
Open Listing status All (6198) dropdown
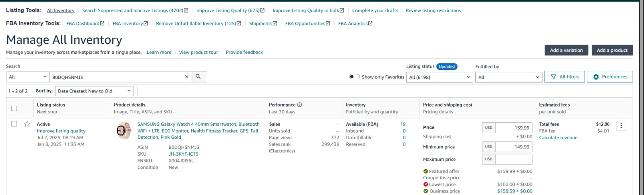click(x=440, y=77)
